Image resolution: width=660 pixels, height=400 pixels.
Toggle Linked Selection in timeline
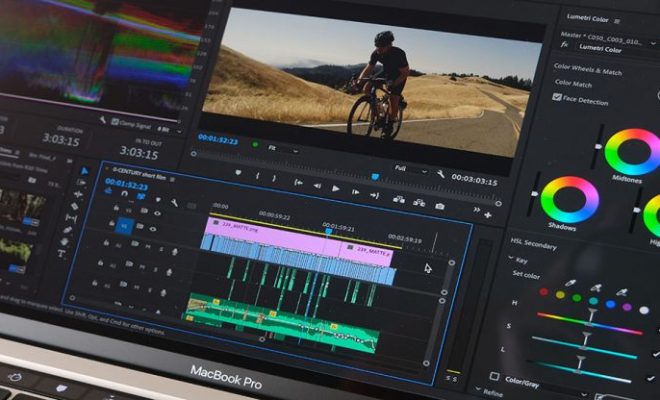tap(141, 196)
